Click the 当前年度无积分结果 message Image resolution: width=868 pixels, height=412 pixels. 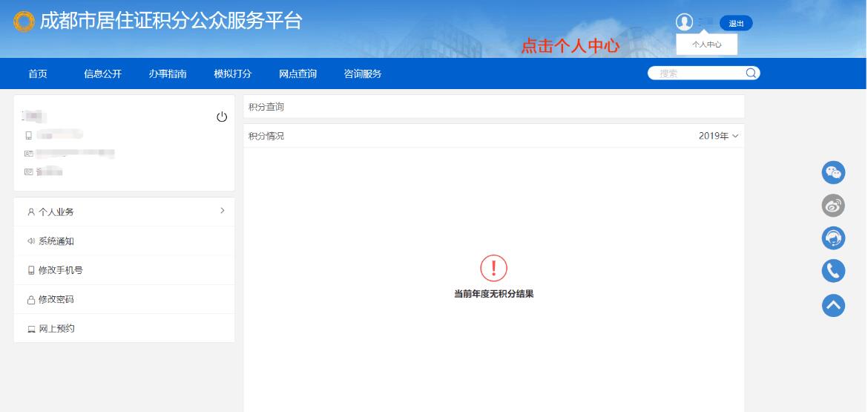(494, 294)
